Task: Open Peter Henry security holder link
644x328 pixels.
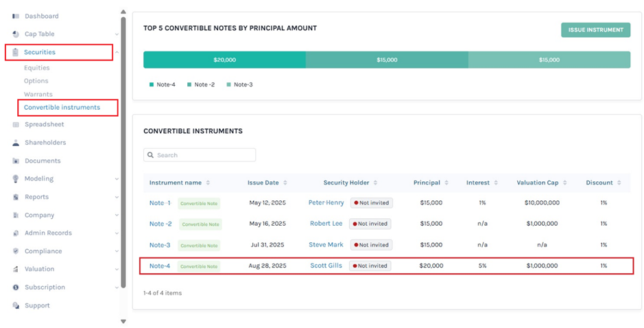Action: click(326, 202)
